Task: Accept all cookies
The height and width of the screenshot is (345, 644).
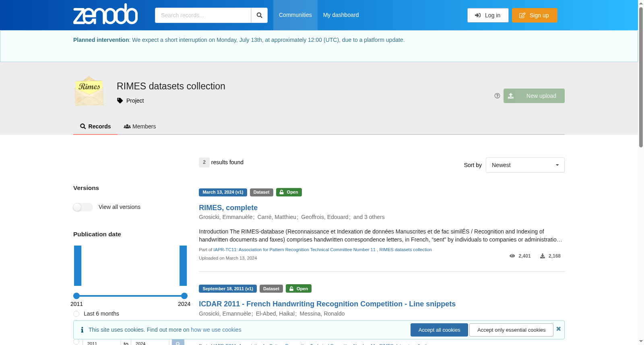Action: tap(439, 330)
